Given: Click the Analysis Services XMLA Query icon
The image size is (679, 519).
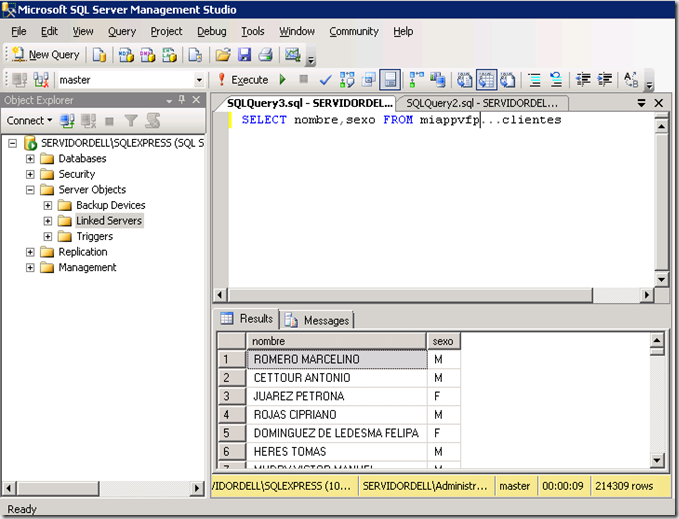Looking at the screenshot, I should click(x=169, y=55).
